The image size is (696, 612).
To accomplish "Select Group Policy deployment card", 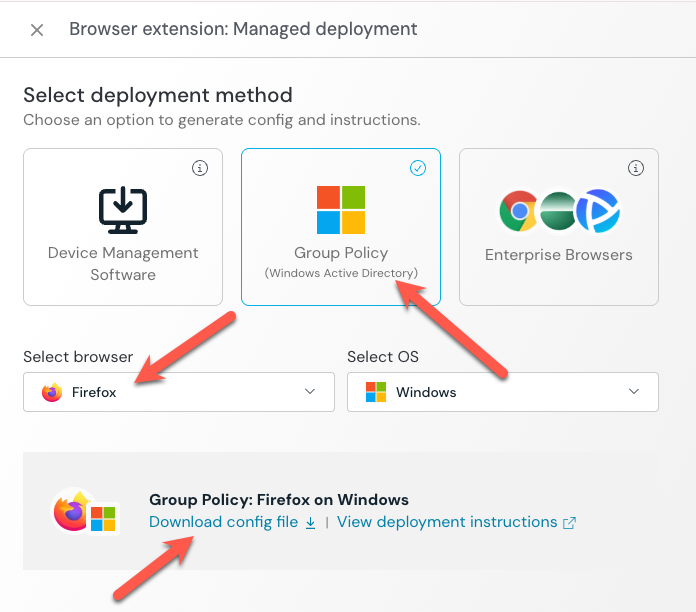I will (341, 227).
